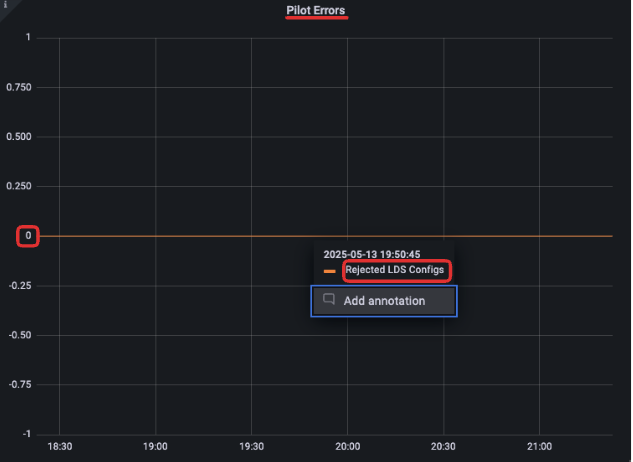Click the 19:00 time axis label
633x462 pixels.
coord(155,446)
